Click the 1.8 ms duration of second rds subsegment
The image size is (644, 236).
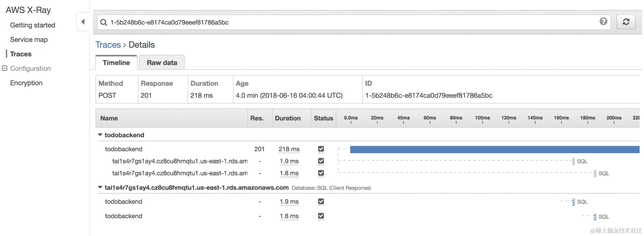click(289, 173)
